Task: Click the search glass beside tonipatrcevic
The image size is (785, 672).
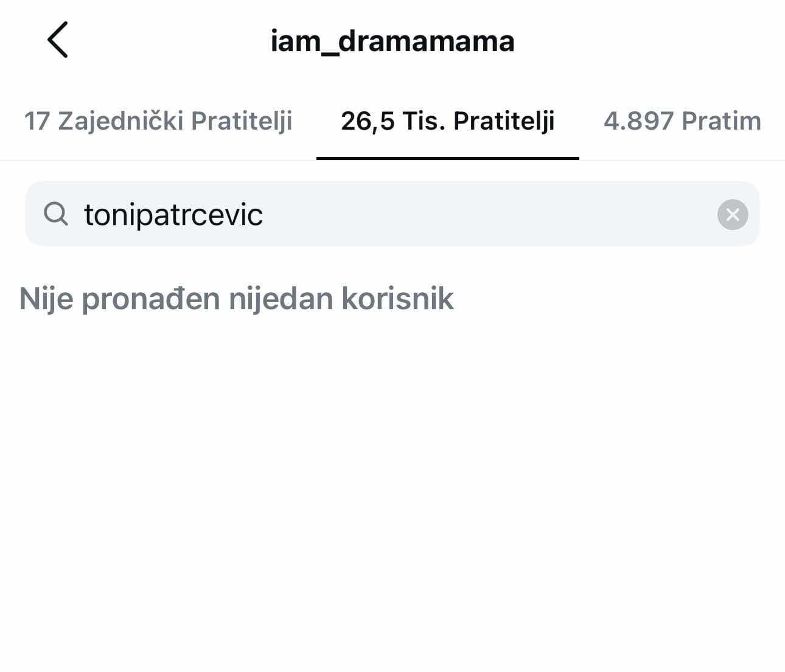Action: (56, 214)
